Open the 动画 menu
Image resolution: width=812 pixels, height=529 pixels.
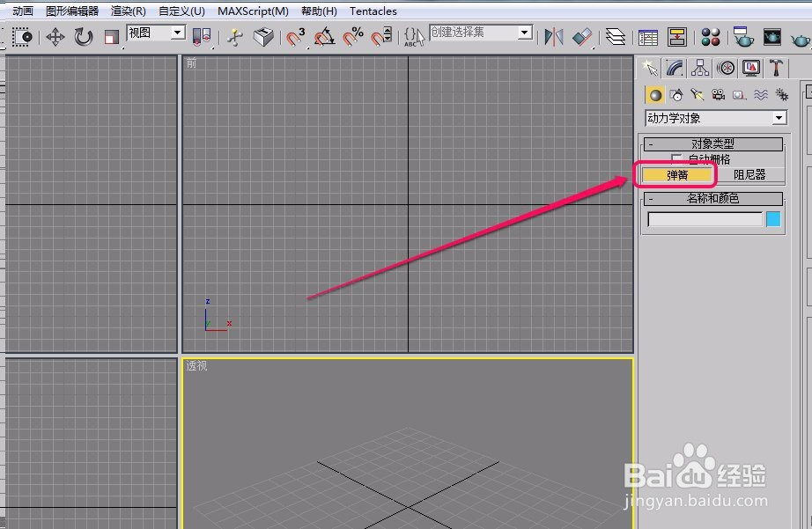pos(23,11)
